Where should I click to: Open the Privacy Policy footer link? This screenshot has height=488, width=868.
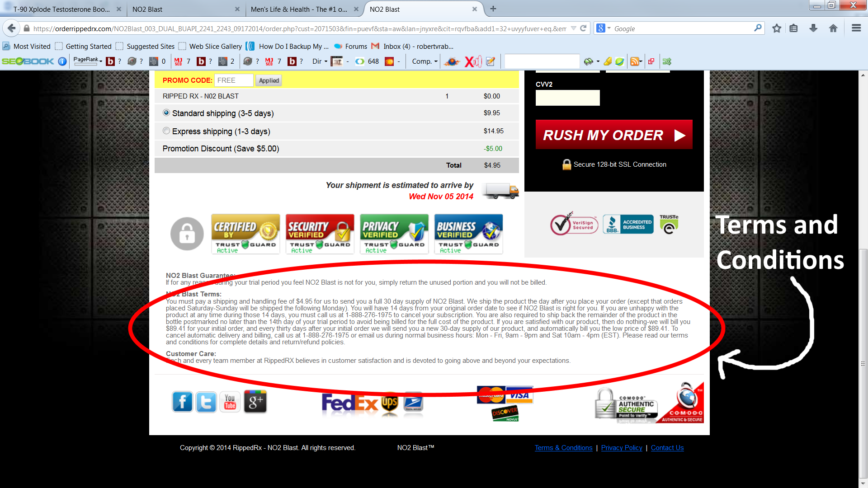[x=622, y=448]
